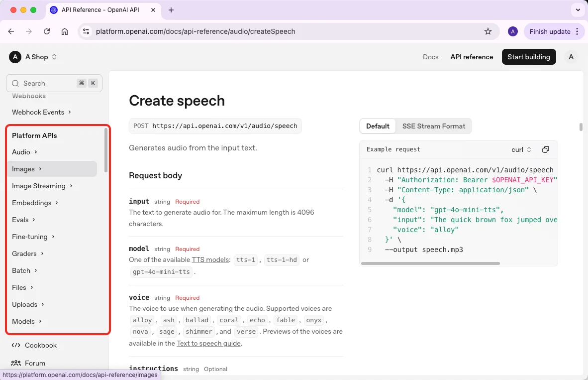The height and width of the screenshot is (380, 588).
Task: Open the Forum link in sidebar
Action: (x=35, y=363)
